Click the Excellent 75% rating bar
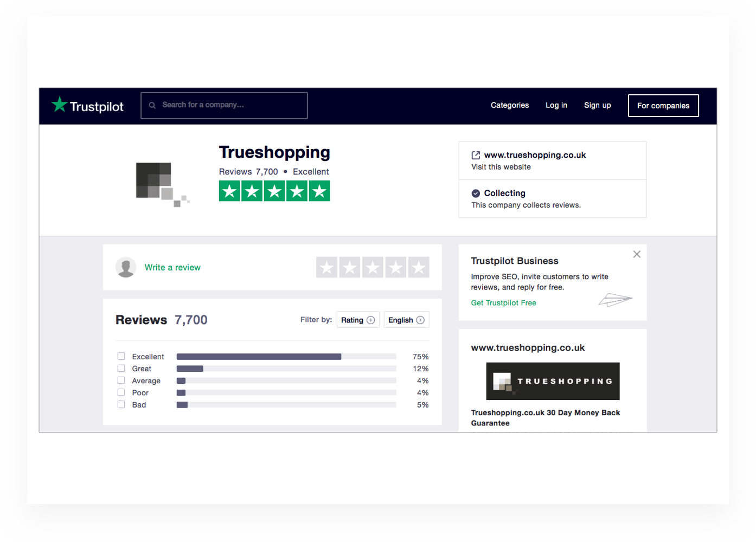 [286, 357]
